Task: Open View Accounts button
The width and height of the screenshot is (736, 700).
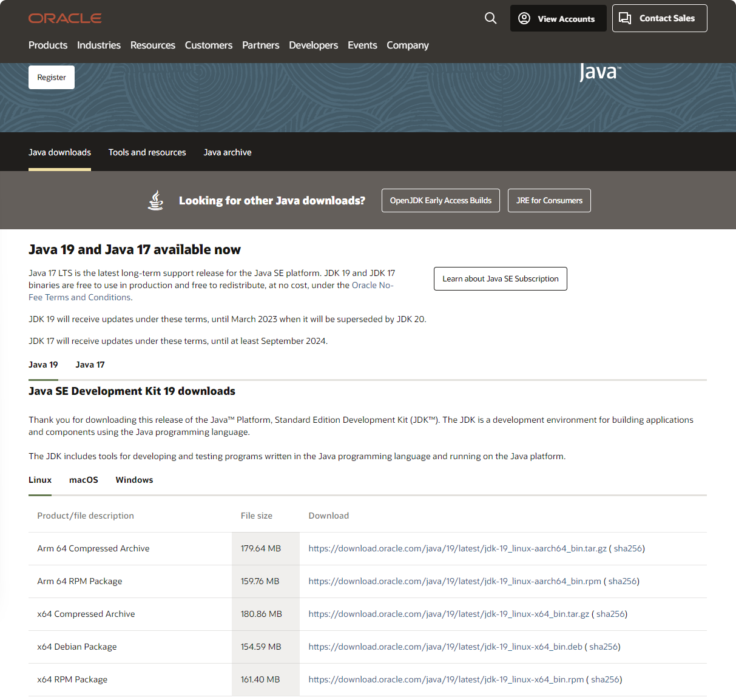Action: tap(558, 18)
